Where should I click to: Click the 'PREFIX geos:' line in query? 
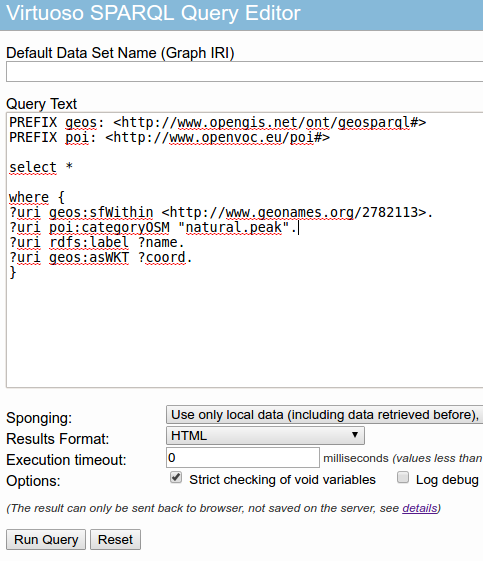coord(218,122)
